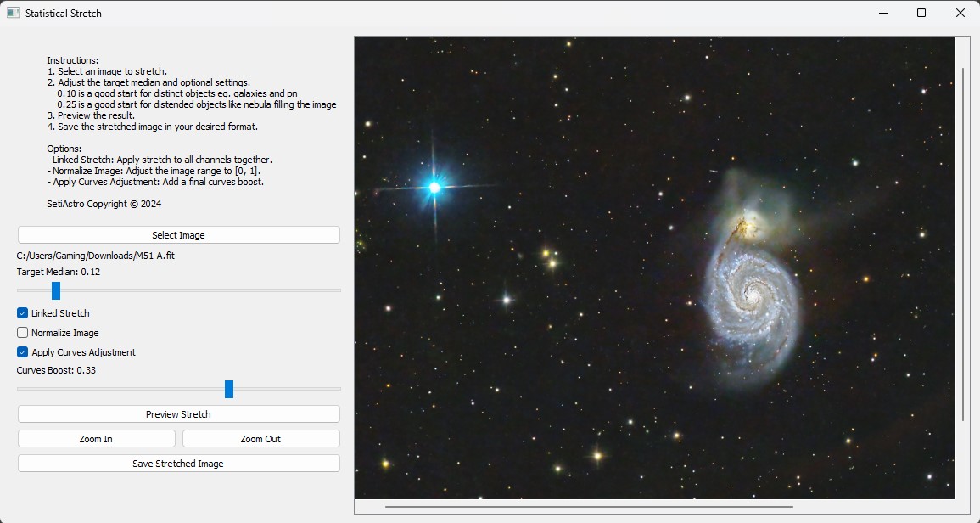Maximize the Statistical Stretch window
The height and width of the screenshot is (523, 980).
(x=921, y=13)
